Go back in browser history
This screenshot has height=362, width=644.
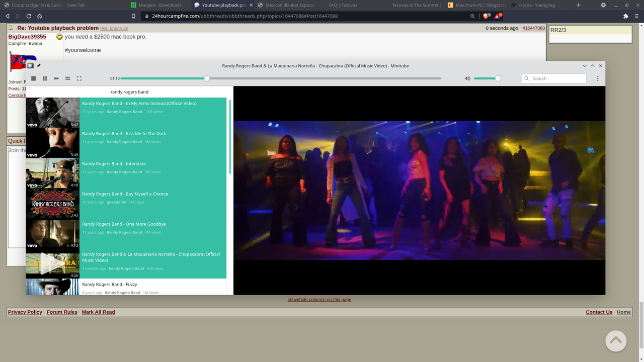tap(7, 16)
